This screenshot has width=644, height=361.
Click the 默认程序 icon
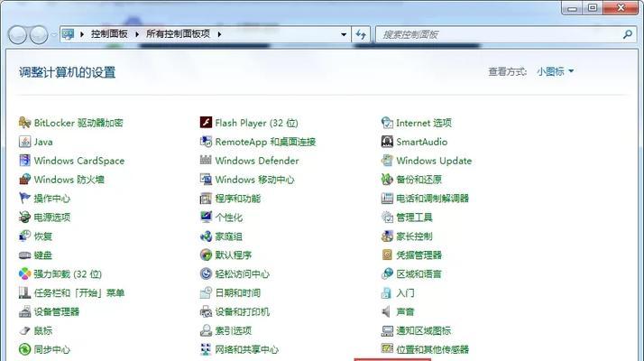(x=206, y=255)
